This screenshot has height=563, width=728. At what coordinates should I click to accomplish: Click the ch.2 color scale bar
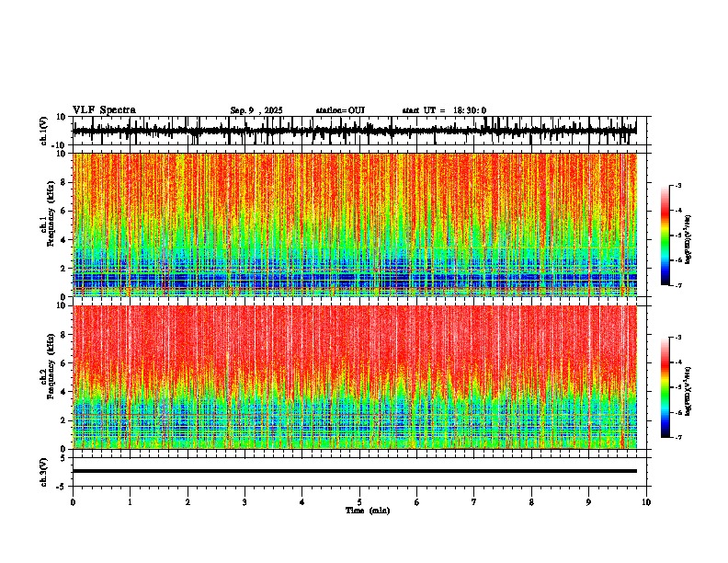(665, 387)
